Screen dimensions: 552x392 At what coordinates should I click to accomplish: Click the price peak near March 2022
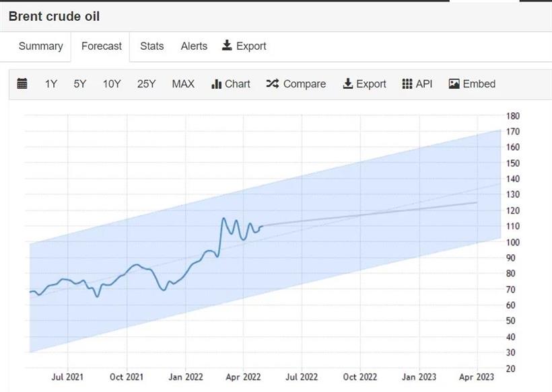(224, 219)
